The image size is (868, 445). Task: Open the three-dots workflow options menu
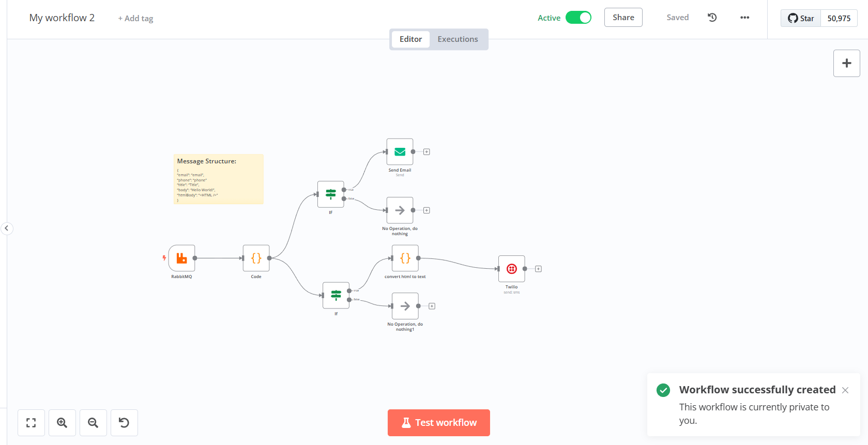point(744,18)
